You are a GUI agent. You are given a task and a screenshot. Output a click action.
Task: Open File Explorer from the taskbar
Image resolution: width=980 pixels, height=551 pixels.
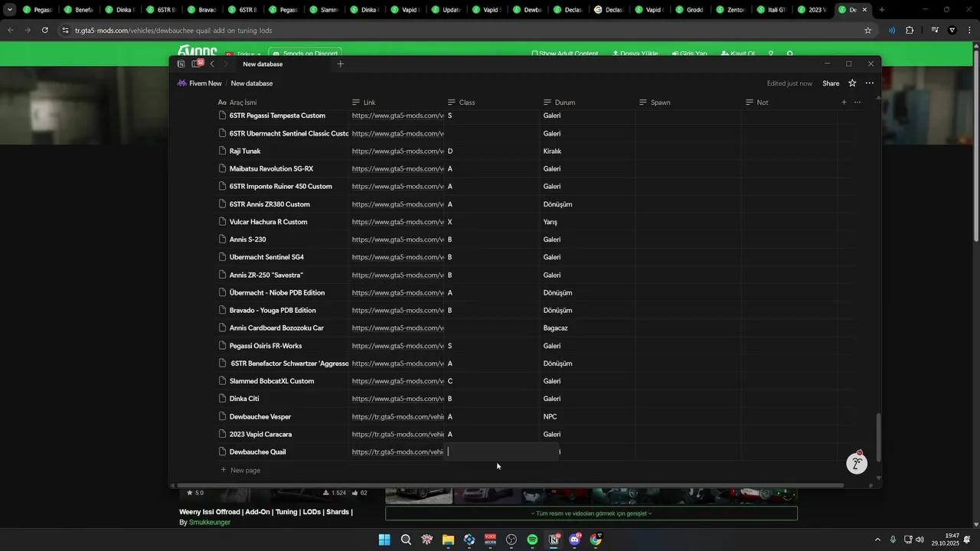coord(448,540)
